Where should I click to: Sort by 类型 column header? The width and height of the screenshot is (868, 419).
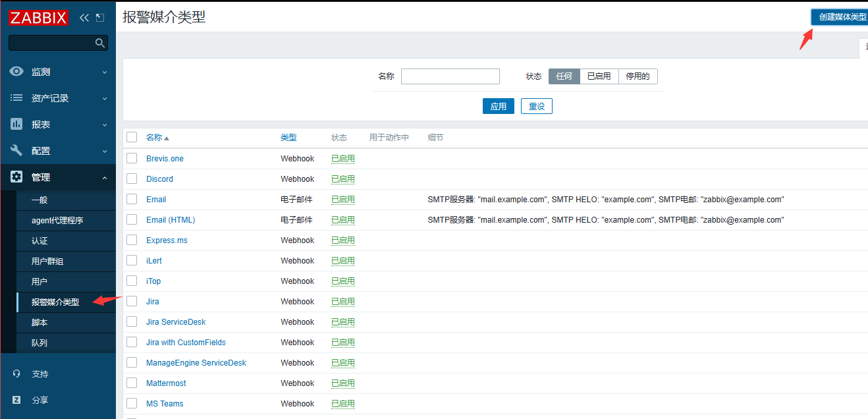[x=288, y=137]
